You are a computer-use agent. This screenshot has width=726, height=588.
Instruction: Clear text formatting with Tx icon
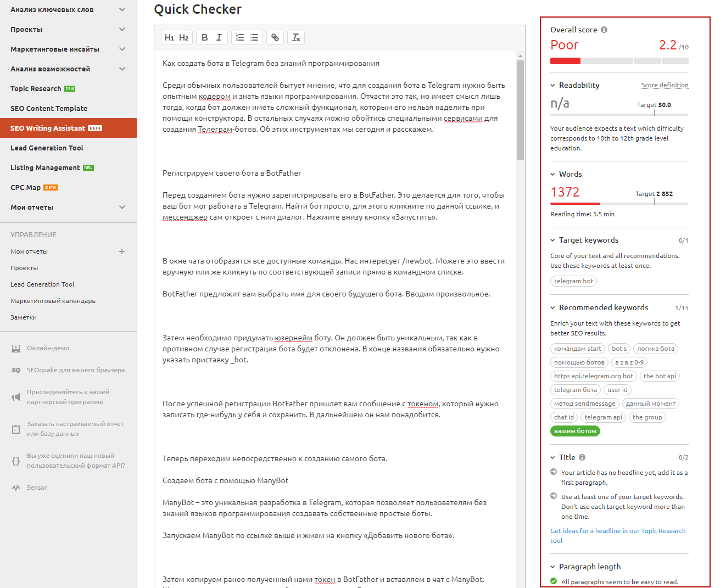[296, 37]
